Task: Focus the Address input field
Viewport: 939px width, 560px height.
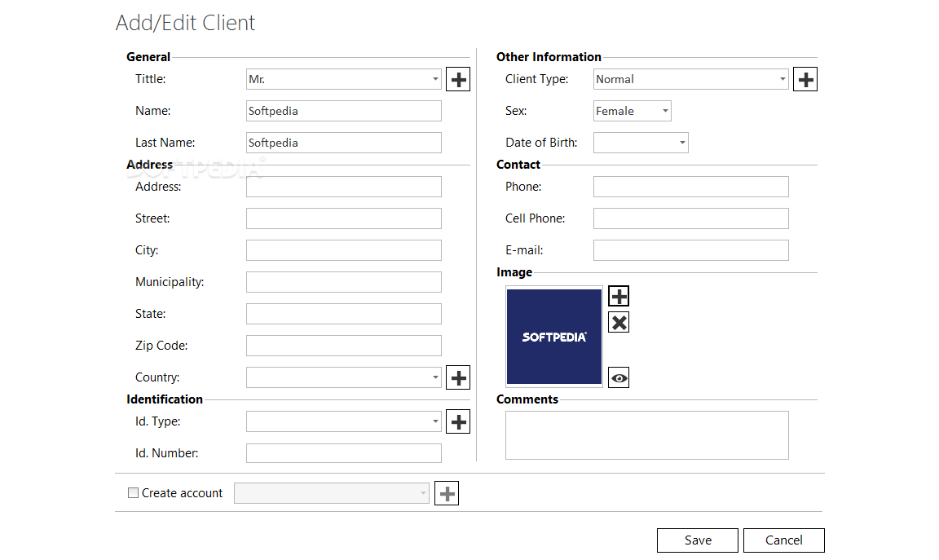Action: (344, 187)
